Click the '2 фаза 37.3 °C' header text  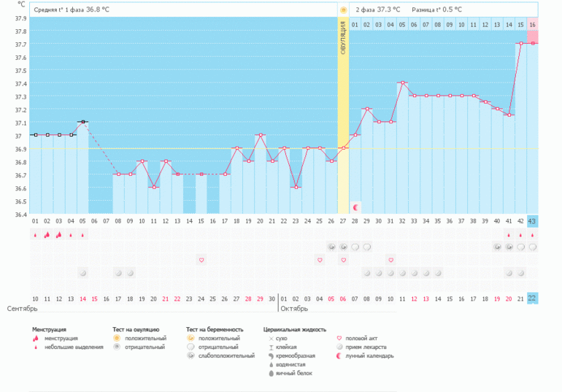[377, 10]
